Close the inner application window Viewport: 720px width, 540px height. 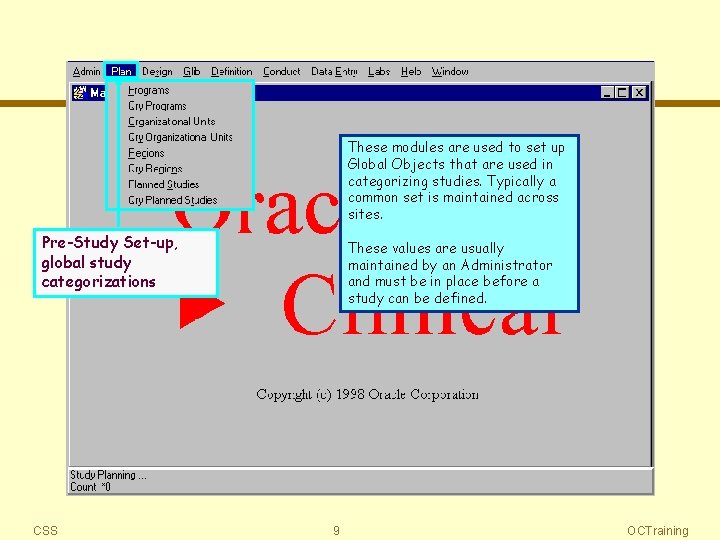[x=639, y=93]
